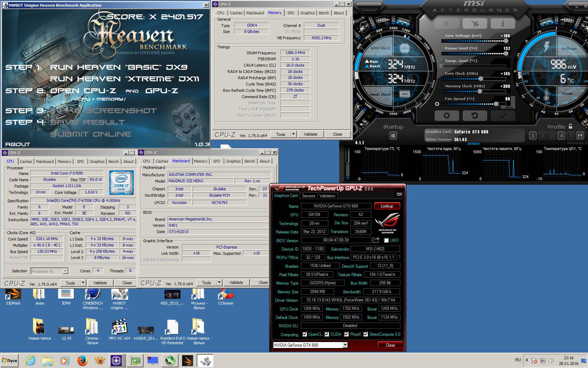Toggle the PhysX checkbox in GPU-Z
The image size is (588, 368).
coord(346,334)
